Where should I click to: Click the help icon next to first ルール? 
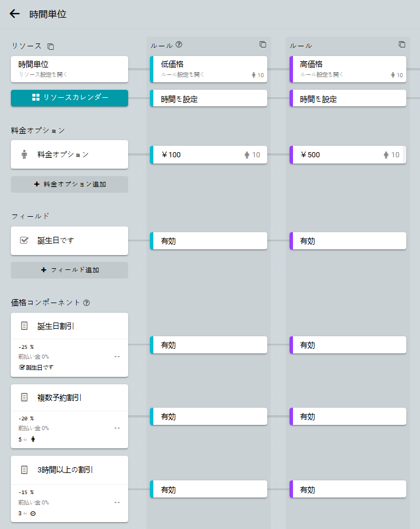(x=179, y=45)
